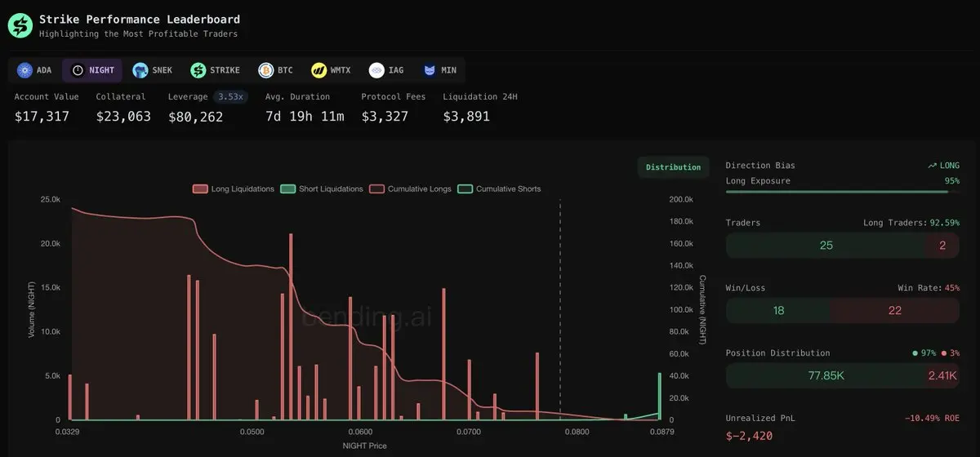Select the IAG token tab
This screenshot has height=457, width=980.
pyautogui.click(x=387, y=70)
